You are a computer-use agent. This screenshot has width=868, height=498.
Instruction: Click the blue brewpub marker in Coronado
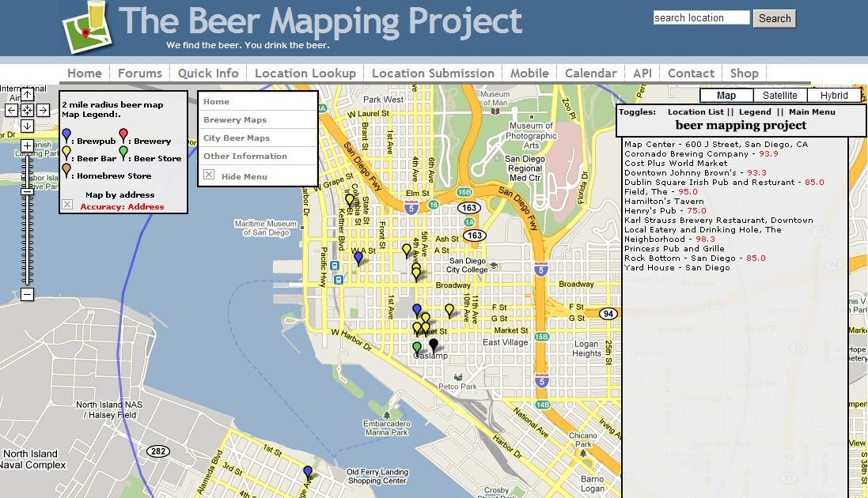pos(308,473)
